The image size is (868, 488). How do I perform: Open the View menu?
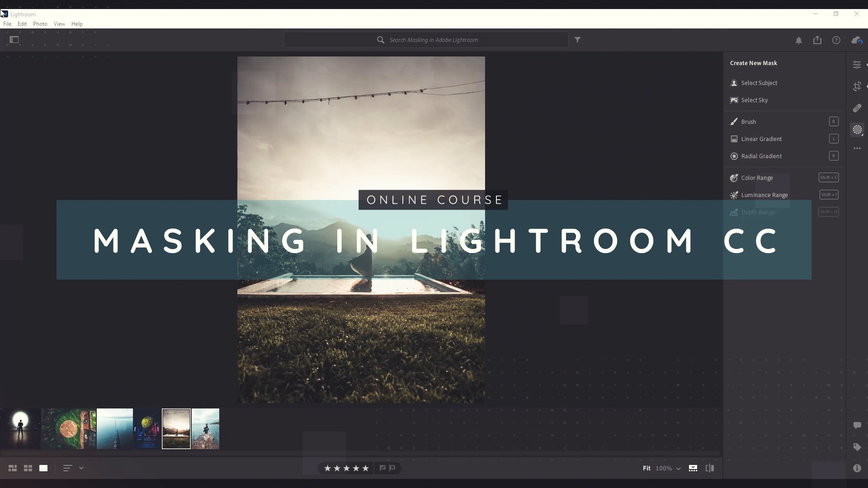coord(59,24)
